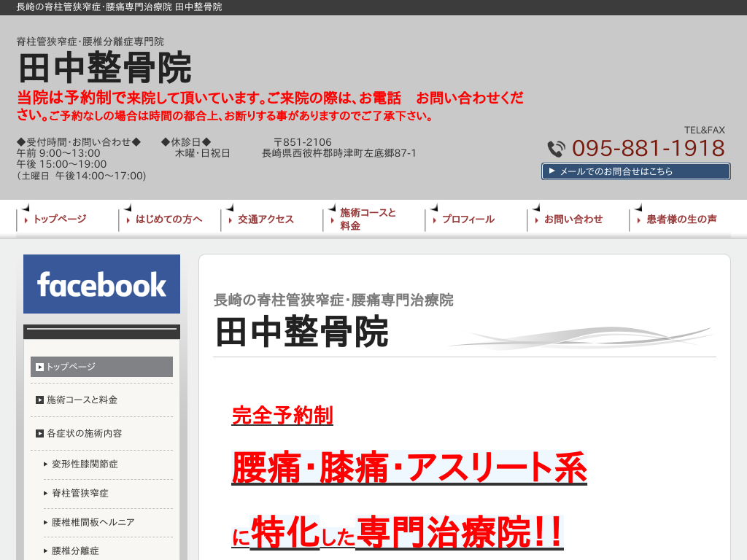Click the 木曜・日祝日 closed-days text
The image size is (747, 560).
pyautogui.click(x=203, y=153)
